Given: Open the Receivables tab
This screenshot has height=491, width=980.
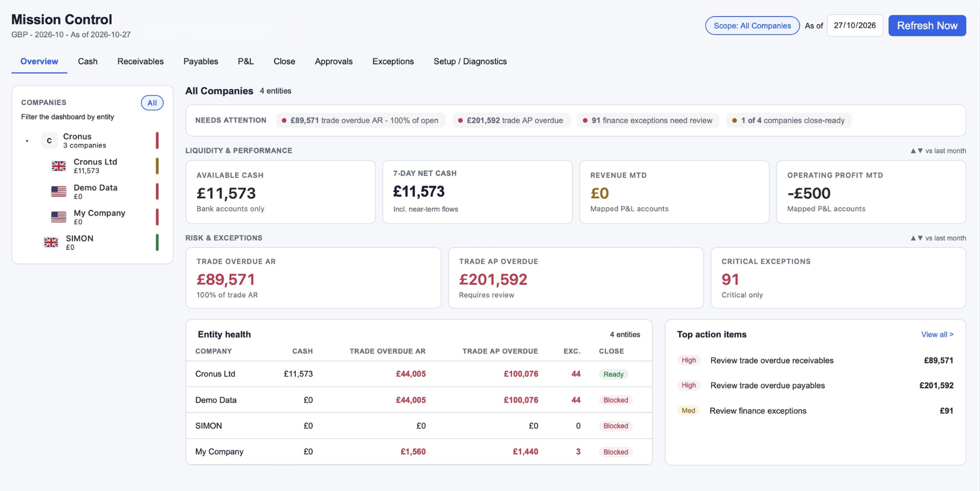Looking at the screenshot, I should (140, 62).
